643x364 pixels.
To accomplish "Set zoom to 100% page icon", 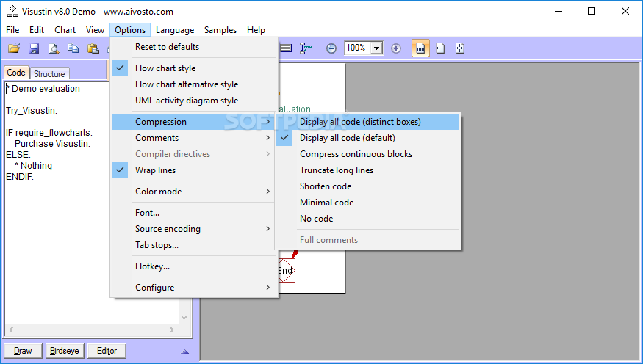I will click(x=420, y=48).
